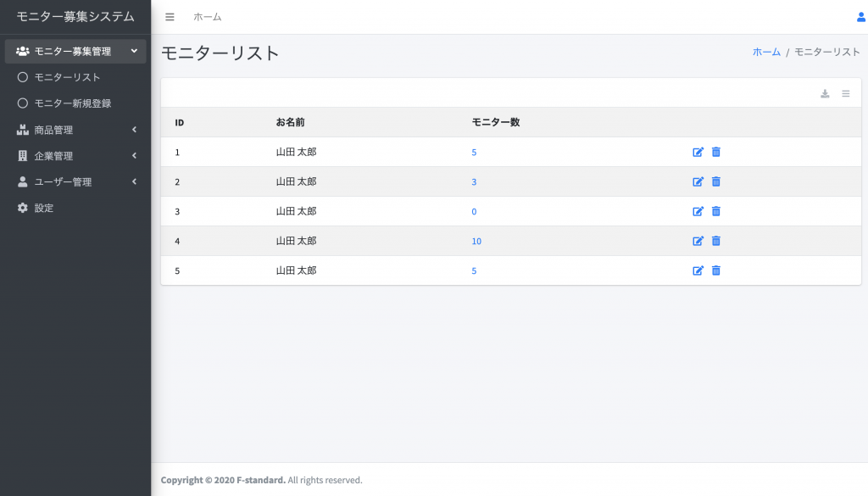Screen dimensions: 868x496
Task: Click the edit icon for row ID 3
Action: pyautogui.click(x=698, y=211)
